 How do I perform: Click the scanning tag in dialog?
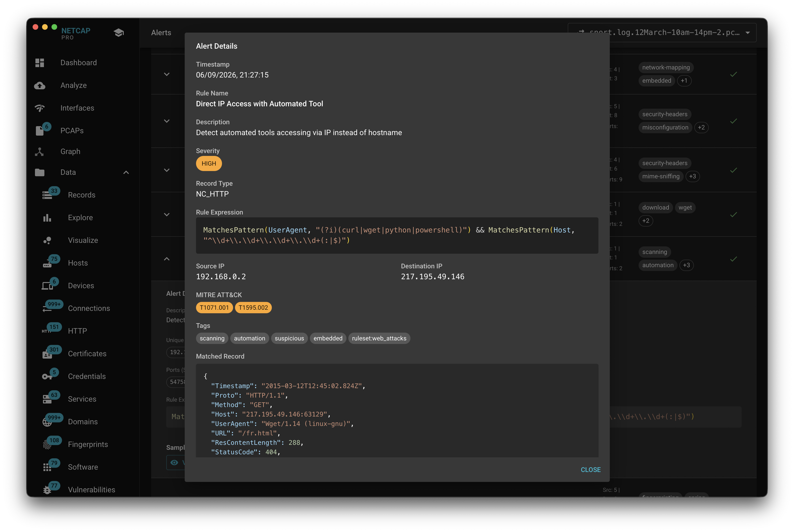(212, 339)
